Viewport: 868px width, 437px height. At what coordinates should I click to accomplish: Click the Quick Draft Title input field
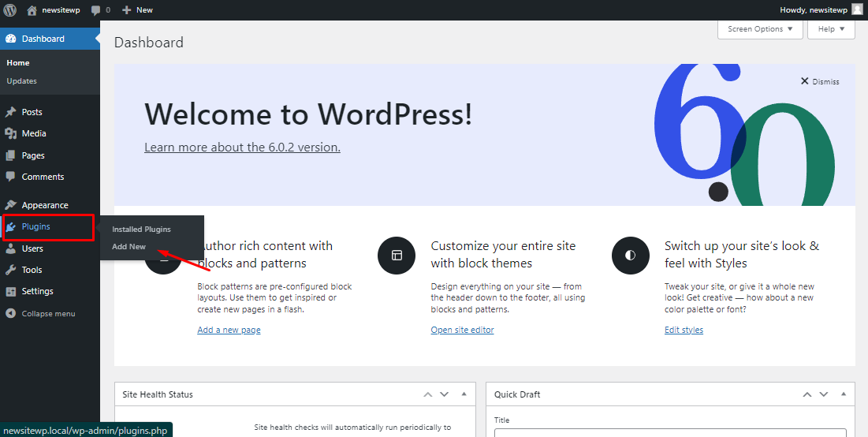click(x=670, y=431)
